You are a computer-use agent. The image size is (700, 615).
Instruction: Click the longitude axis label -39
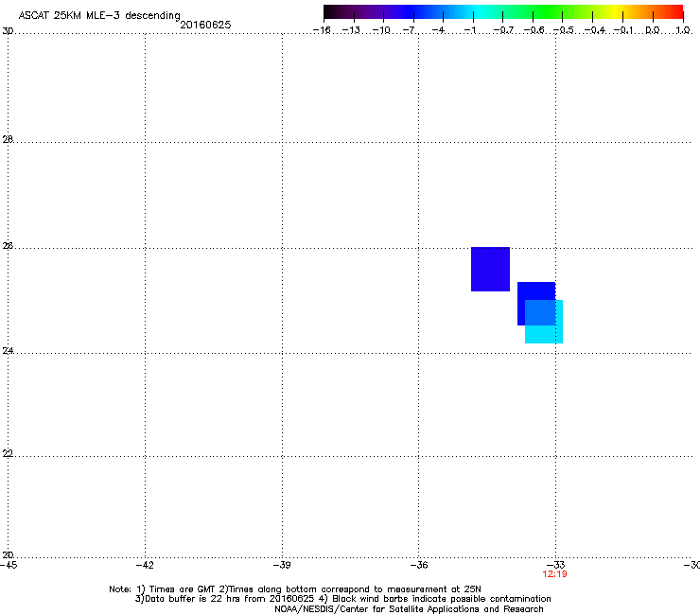[x=282, y=565]
